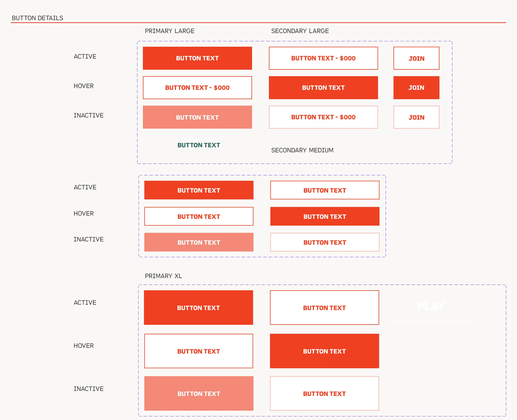Click the BUTTON DETAILS heading text
Screen dimensions: 517x420
[x=37, y=18]
